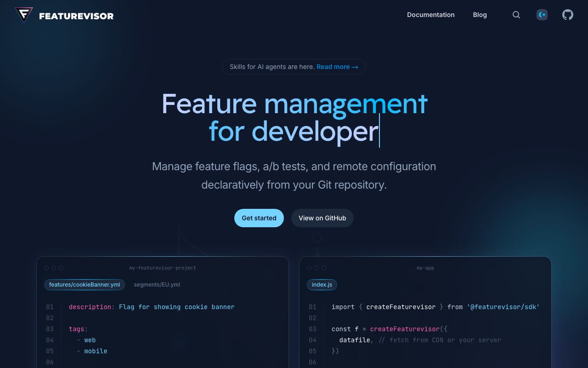The width and height of the screenshot is (588, 368).
Task: Click the View on GitHub button
Action: [322, 218]
